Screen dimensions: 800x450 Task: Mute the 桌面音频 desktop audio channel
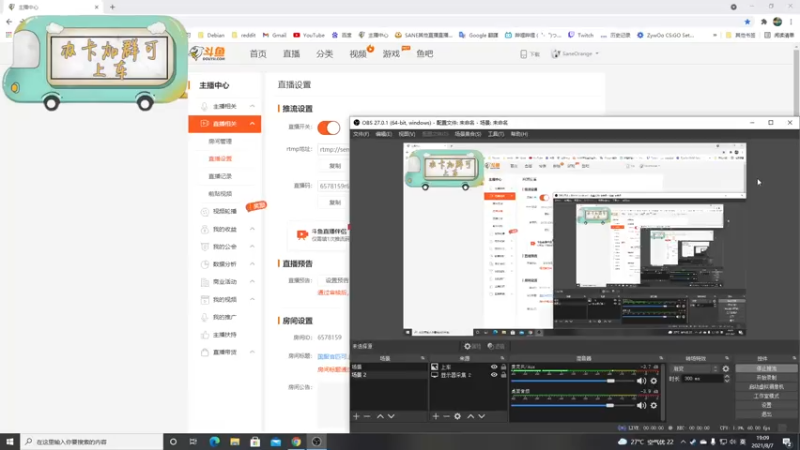point(641,405)
